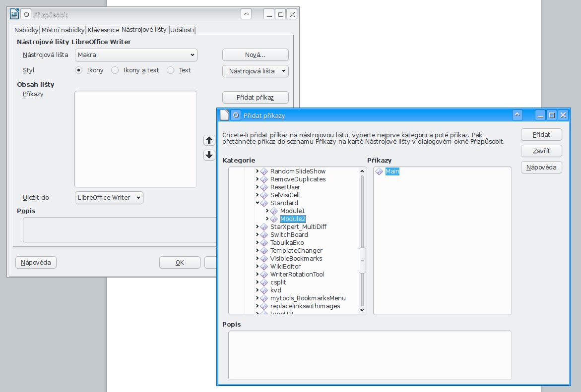Click the Main macro icon in Příkazy
Screen dimensions: 581x392
coord(379,171)
